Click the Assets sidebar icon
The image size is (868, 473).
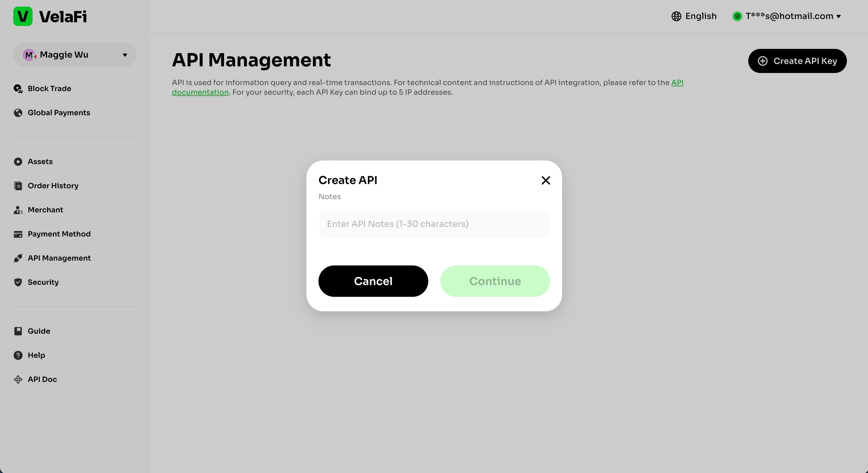[18, 162]
